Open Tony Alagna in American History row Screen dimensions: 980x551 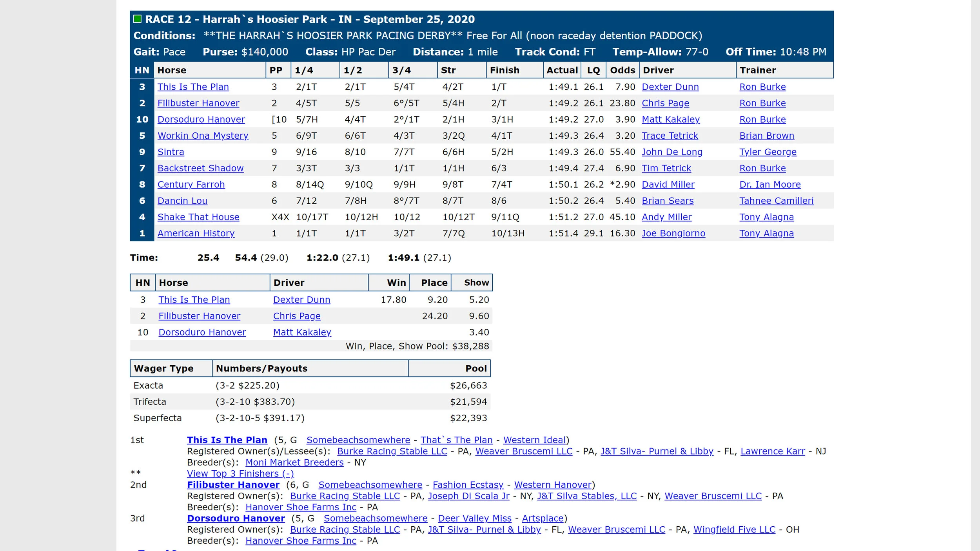point(766,233)
